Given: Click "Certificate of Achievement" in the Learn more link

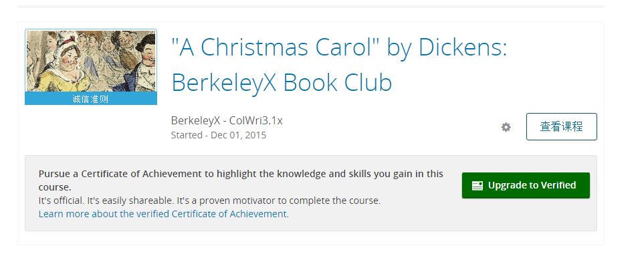Looking at the screenshot, I should [x=229, y=214].
